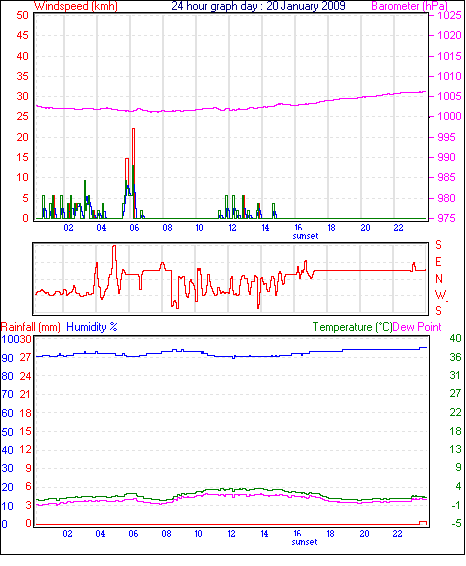Click the 22 hour tick on wind graph

point(399,228)
